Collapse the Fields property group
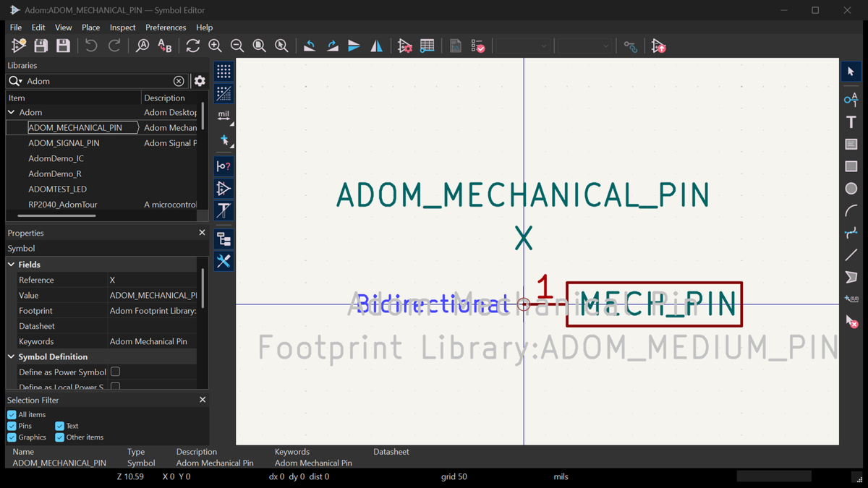This screenshot has height=488, width=868. [12, 265]
